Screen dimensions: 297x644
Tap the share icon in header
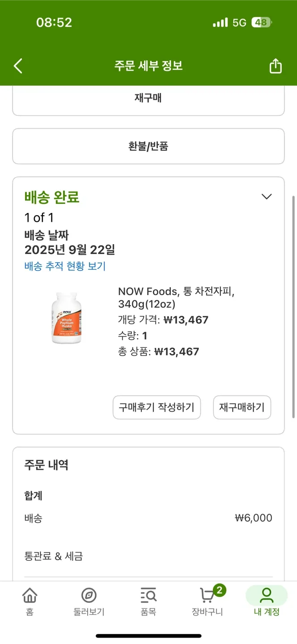pos(276,66)
